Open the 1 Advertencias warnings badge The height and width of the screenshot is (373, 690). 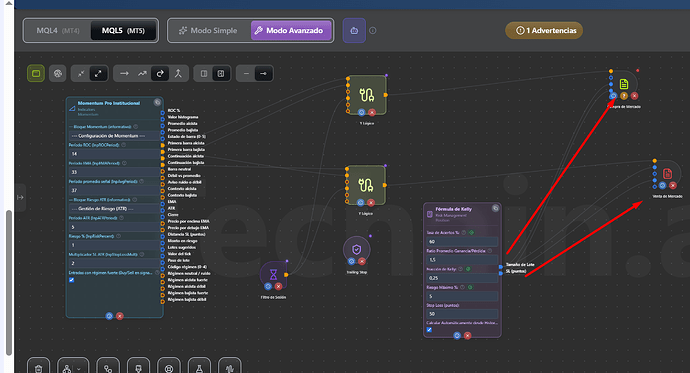(544, 30)
